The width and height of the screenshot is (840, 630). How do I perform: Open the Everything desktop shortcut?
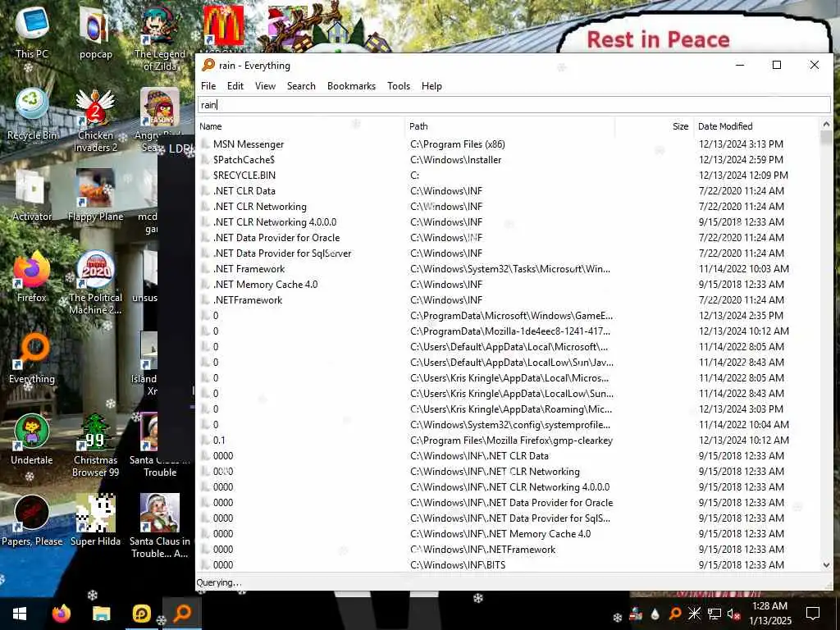pyautogui.click(x=32, y=358)
